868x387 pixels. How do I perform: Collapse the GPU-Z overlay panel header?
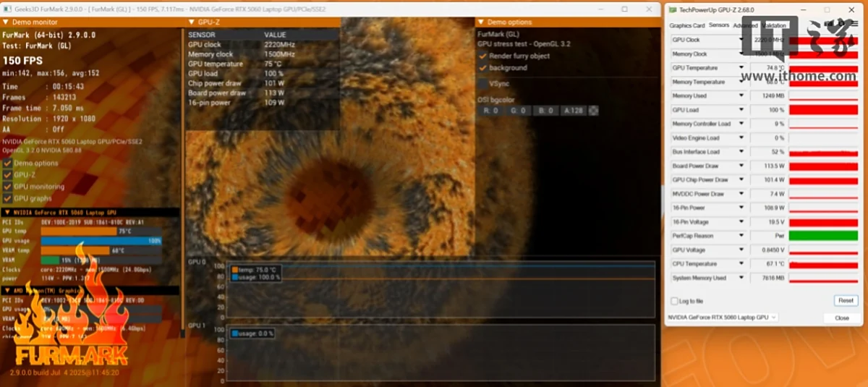[191, 22]
